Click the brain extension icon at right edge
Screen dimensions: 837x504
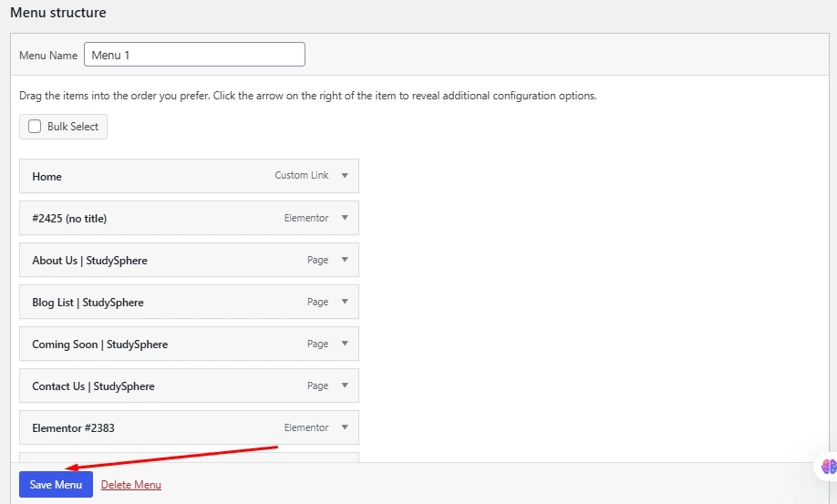coord(829,467)
